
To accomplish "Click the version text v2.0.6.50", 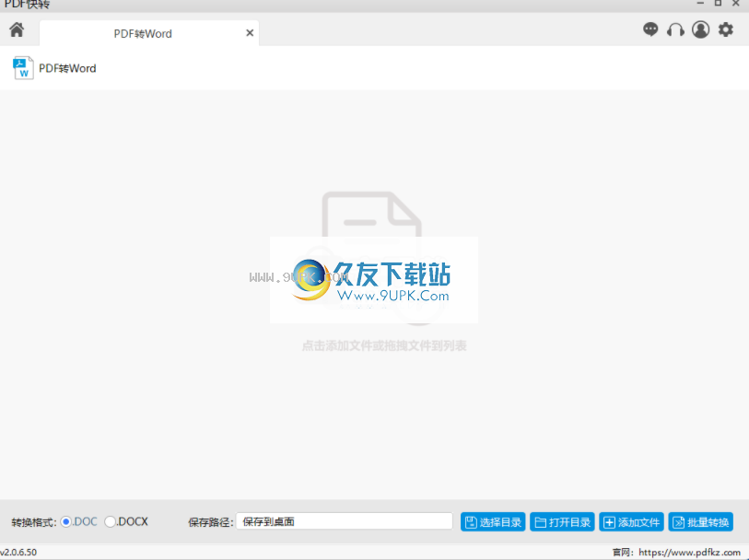I will tap(18, 553).
